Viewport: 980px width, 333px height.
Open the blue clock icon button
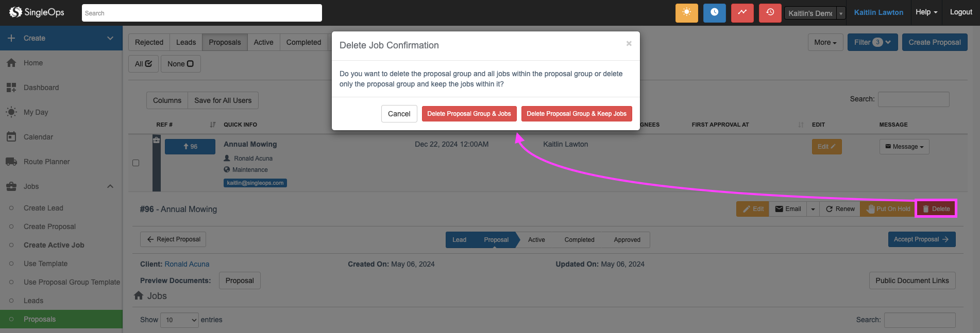pyautogui.click(x=714, y=13)
